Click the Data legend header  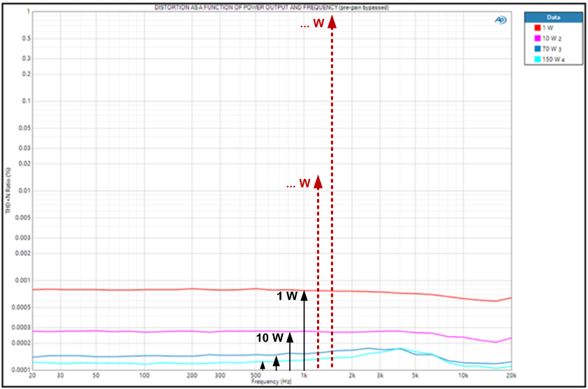coord(553,16)
